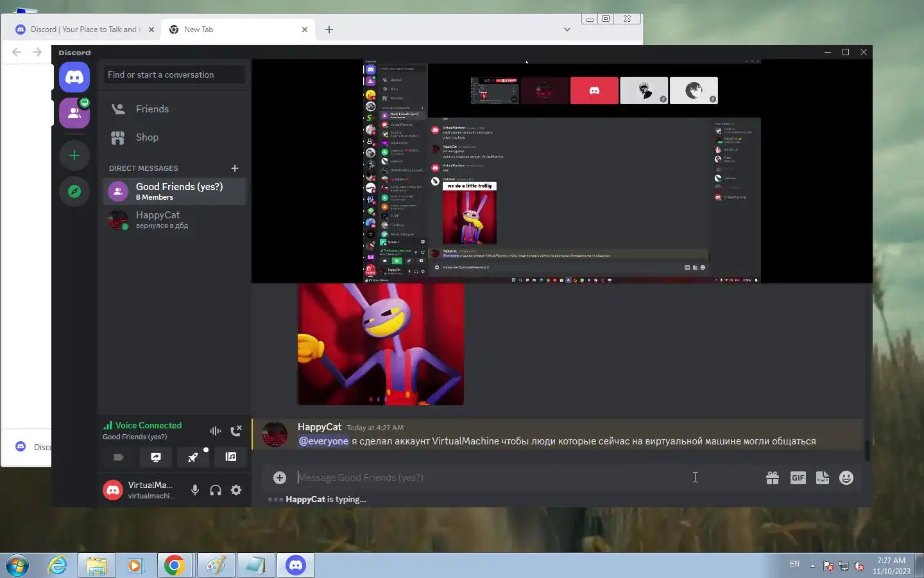The image size is (924, 578).
Task: Click Voice Connected status text
Action: click(148, 425)
